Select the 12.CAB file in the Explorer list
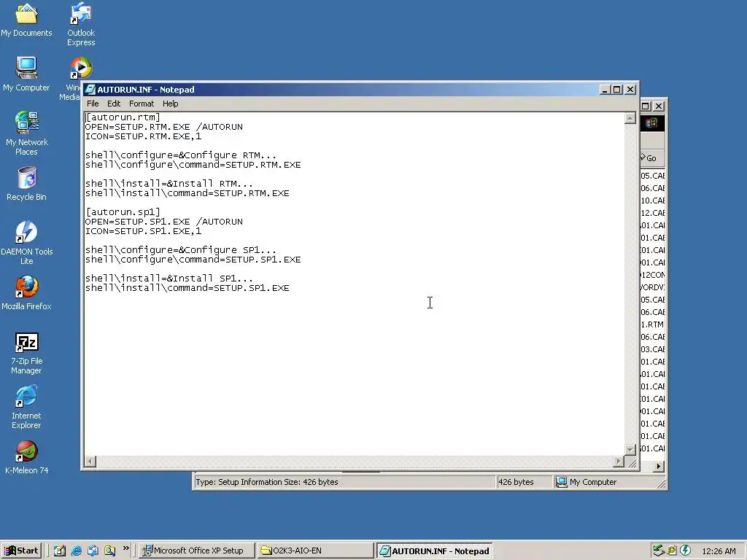The image size is (747, 560). point(653,213)
